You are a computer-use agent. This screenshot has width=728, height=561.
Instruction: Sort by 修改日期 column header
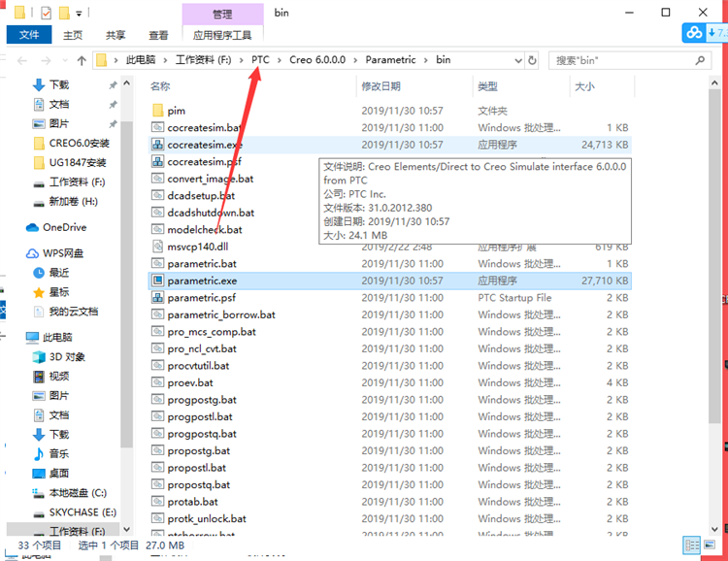point(381,86)
